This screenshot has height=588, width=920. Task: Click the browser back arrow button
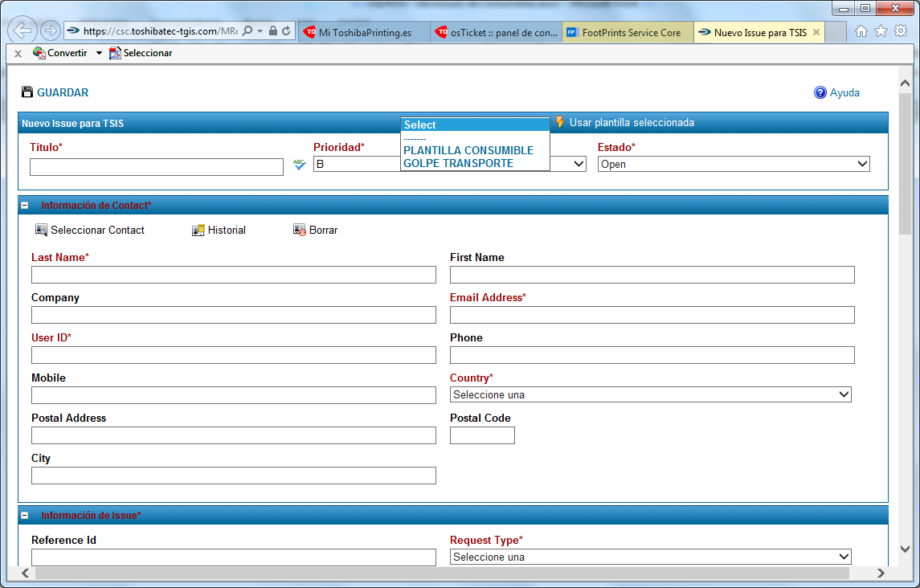click(x=22, y=31)
